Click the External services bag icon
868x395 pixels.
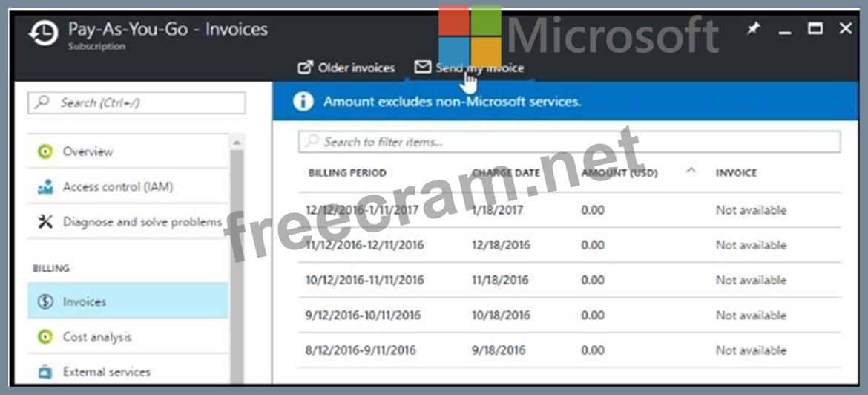[45, 372]
